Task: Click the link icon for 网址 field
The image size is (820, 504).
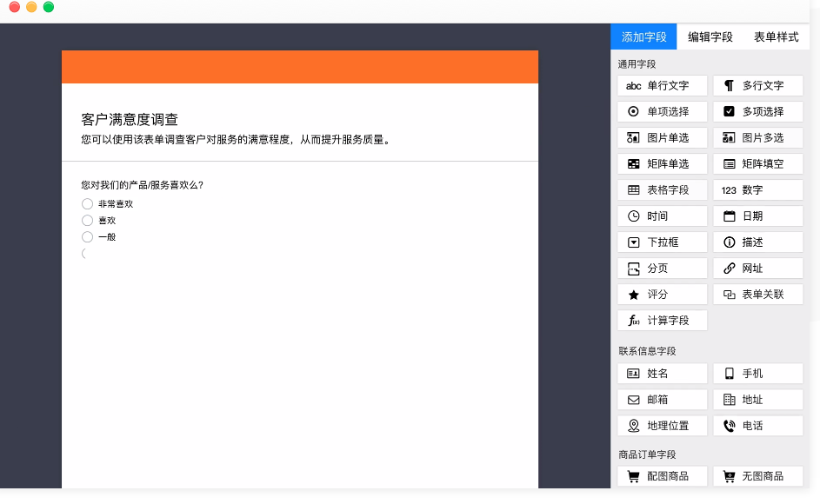Action: coord(729,269)
